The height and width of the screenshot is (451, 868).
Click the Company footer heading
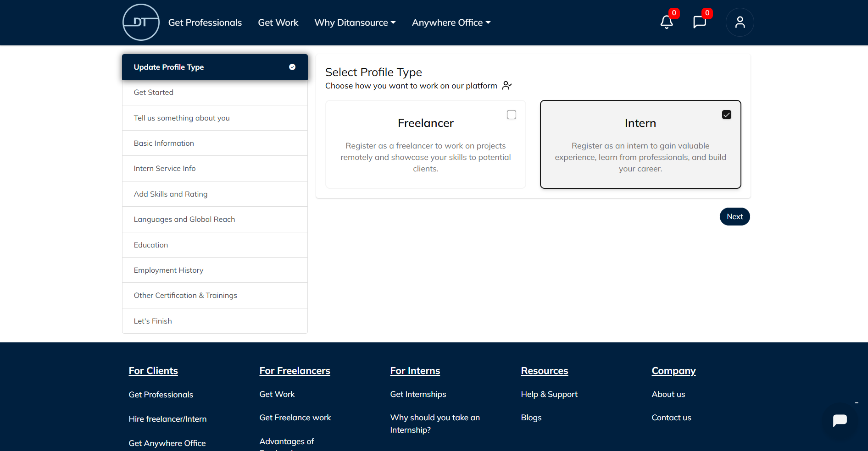click(673, 371)
